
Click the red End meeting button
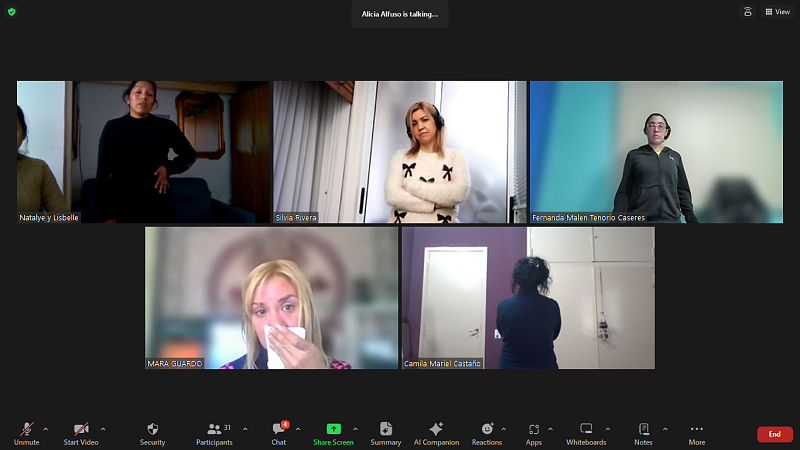774,434
